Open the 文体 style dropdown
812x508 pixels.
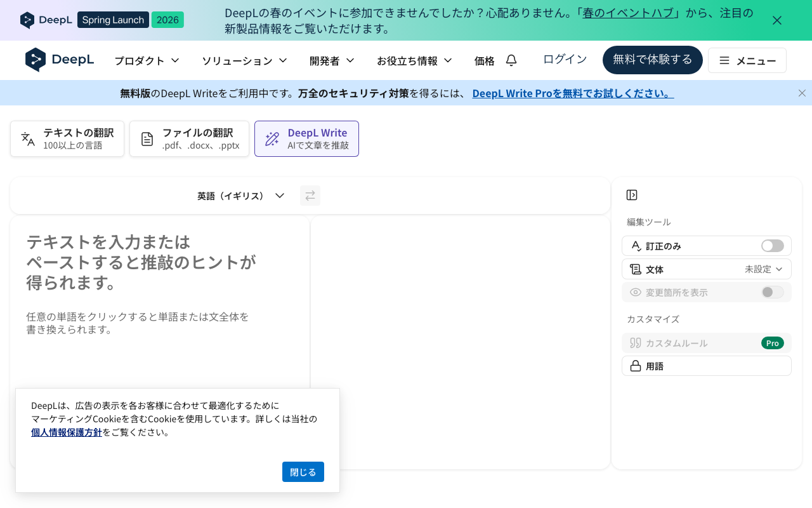(x=707, y=269)
